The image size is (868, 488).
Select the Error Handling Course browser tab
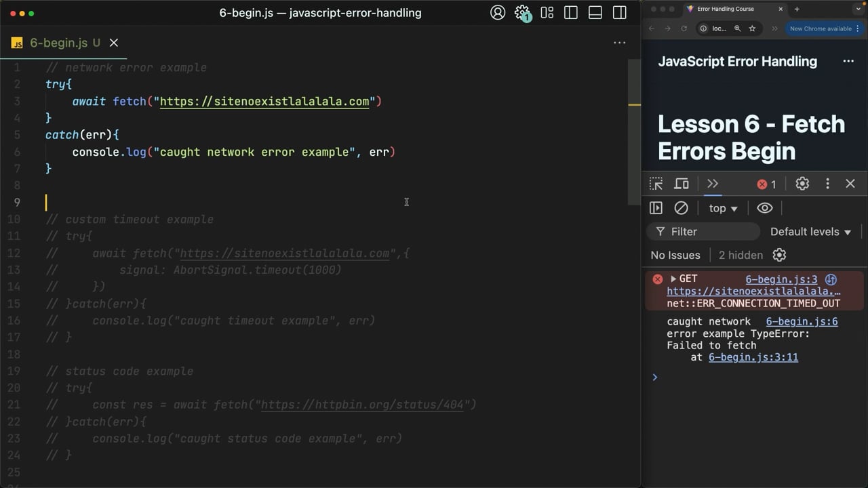click(736, 9)
